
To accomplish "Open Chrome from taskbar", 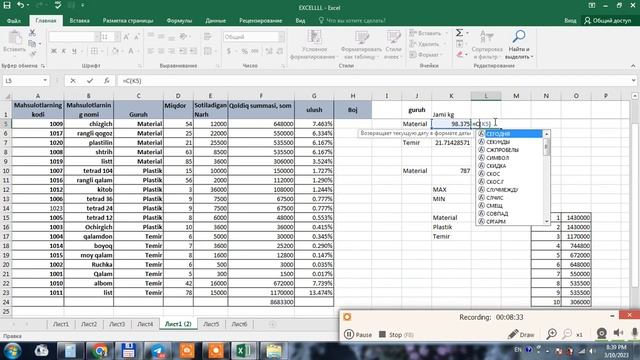I will tap(99, 351).
